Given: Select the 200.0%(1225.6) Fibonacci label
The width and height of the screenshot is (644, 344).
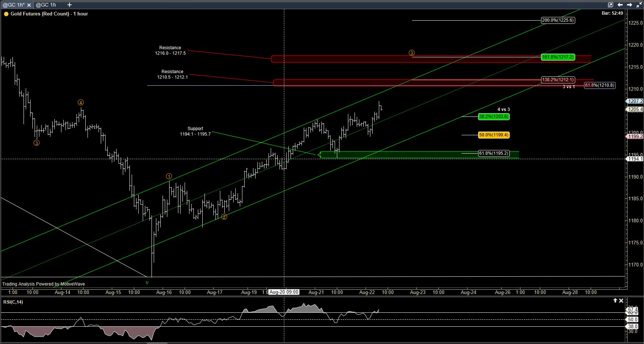Looking at the screenshot, I should (x=558, y=20).
